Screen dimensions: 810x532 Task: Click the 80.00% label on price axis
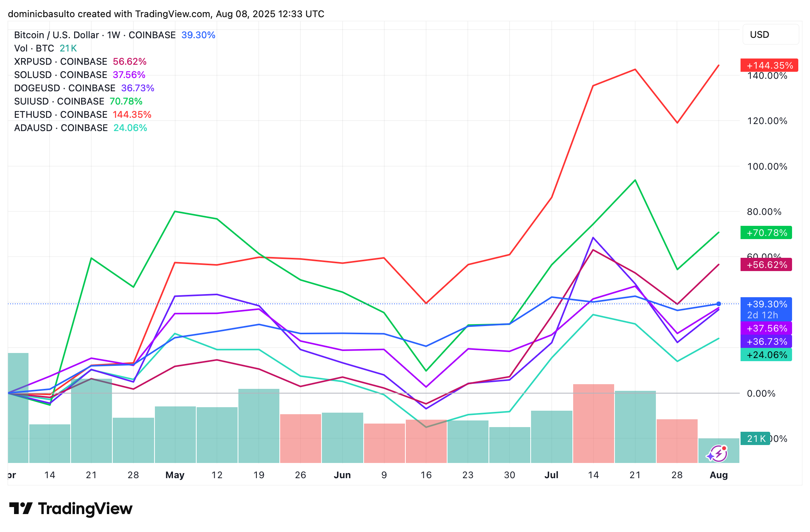(764, 212)
